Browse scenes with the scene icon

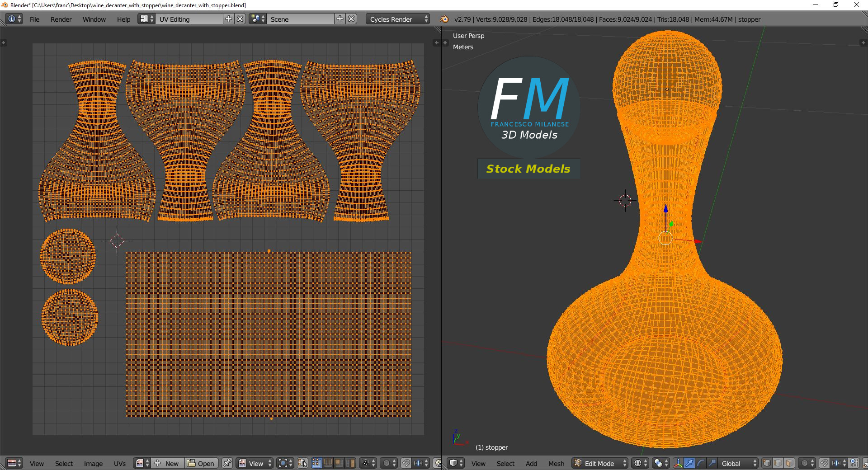[258, 19]
